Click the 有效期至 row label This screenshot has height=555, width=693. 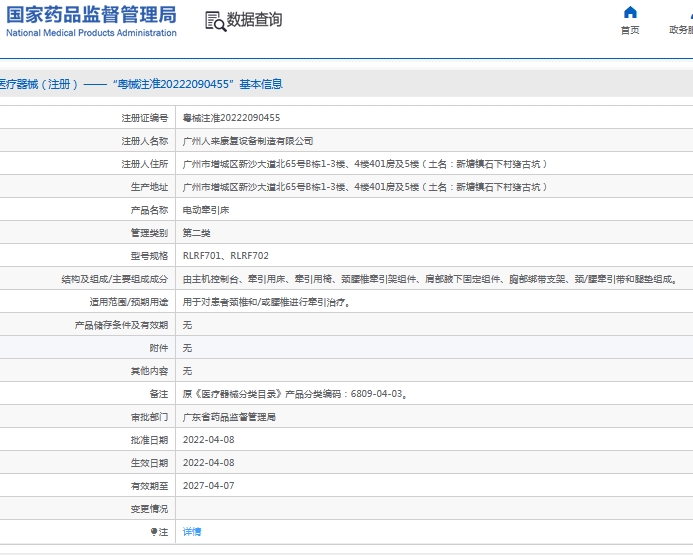[149, 486]
